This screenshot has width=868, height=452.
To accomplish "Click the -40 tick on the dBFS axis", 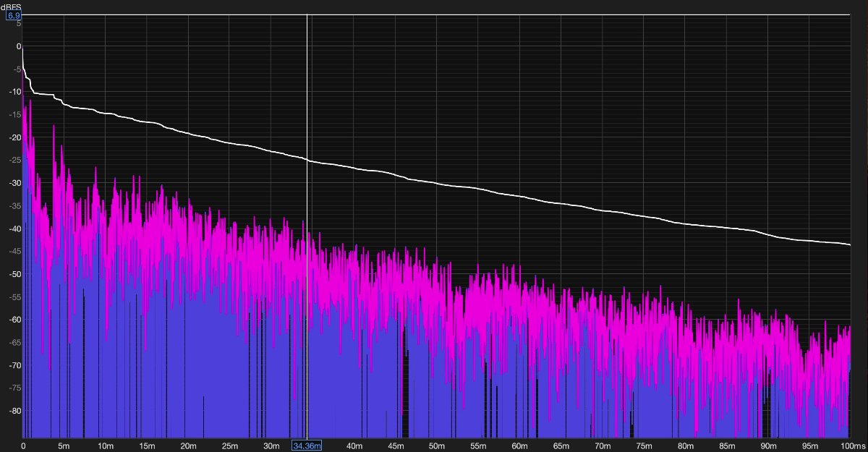I will pos(14,229).
